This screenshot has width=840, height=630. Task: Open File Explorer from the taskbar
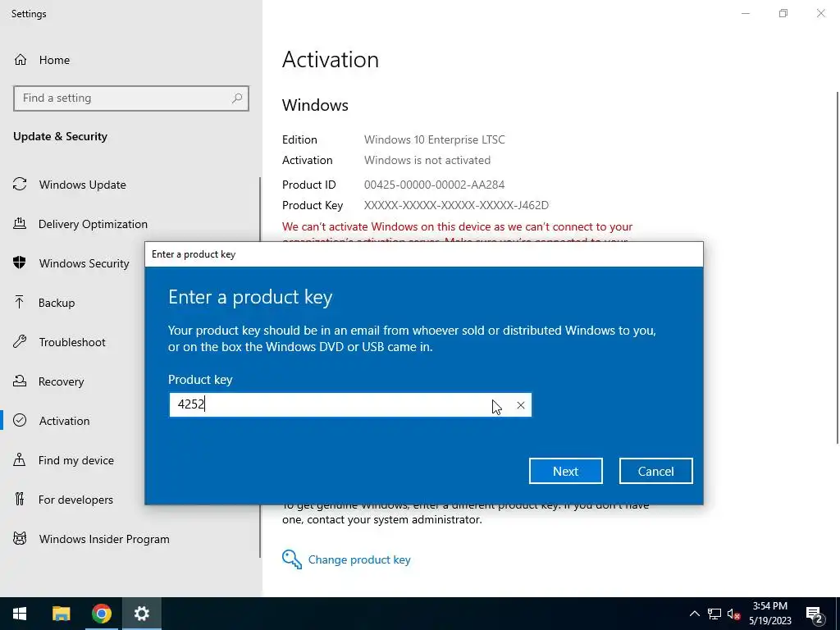[x=61, y=614]
